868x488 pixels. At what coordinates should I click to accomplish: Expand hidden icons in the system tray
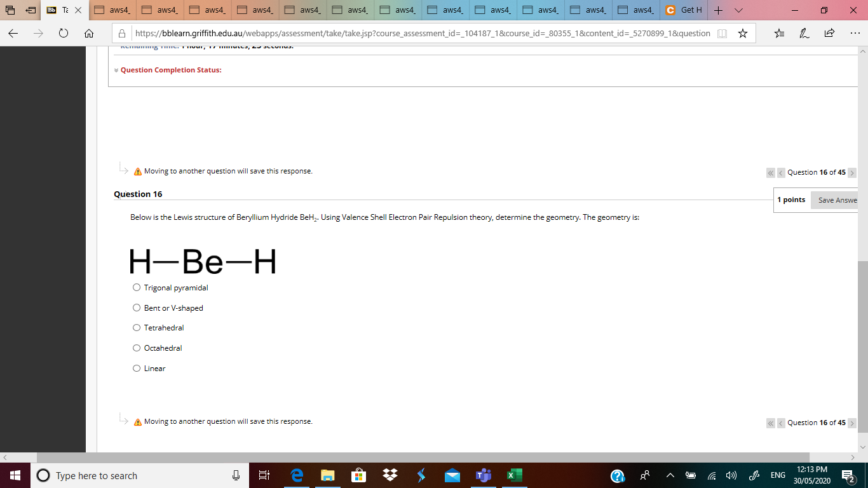669,475
